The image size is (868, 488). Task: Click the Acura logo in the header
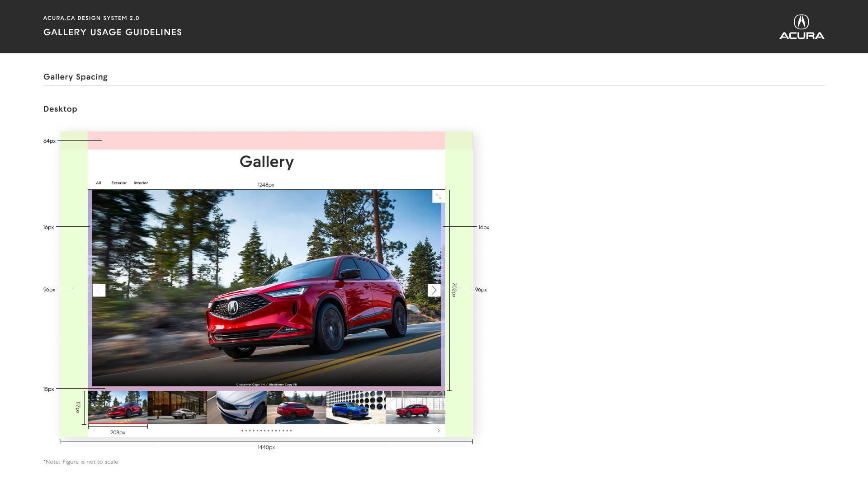pos(802,27)
